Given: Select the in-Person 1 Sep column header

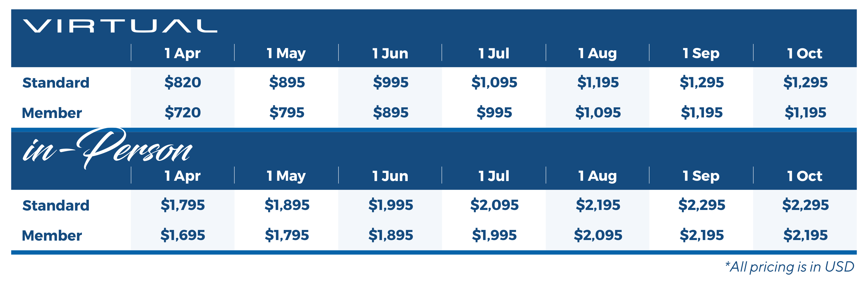Looking at the screenshot, I should click(x=701, y=176).
